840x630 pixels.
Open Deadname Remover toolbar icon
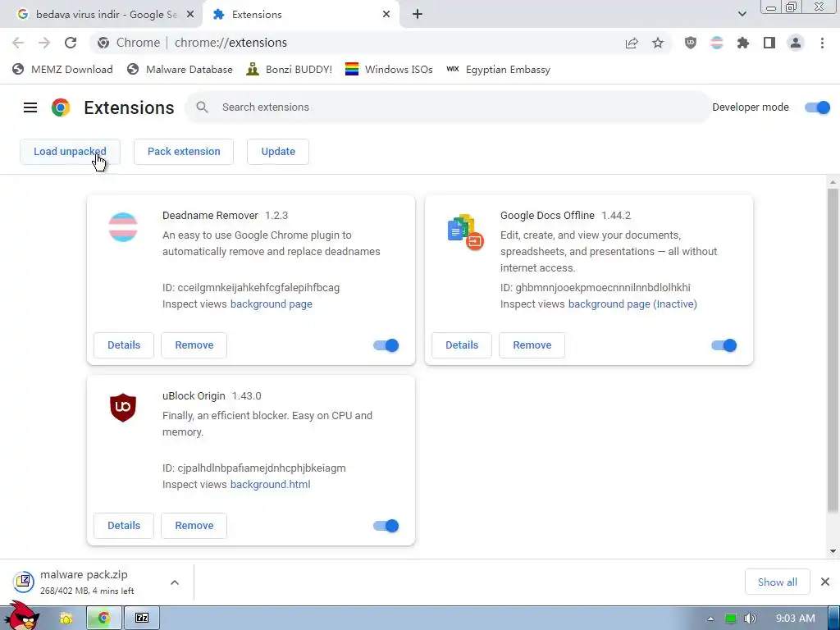click(x=717, y=43)
